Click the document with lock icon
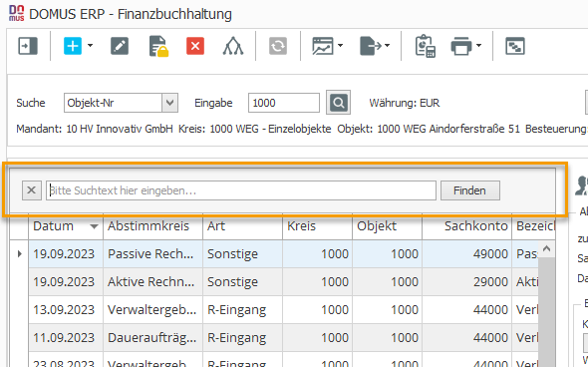This screenshot has height=367, width=588. [x=157, y=46]
